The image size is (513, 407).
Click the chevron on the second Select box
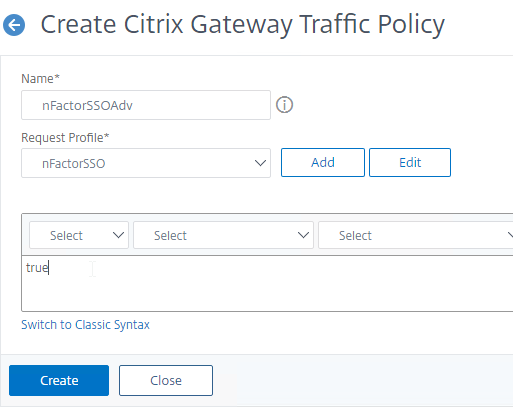tap(303, 235)
